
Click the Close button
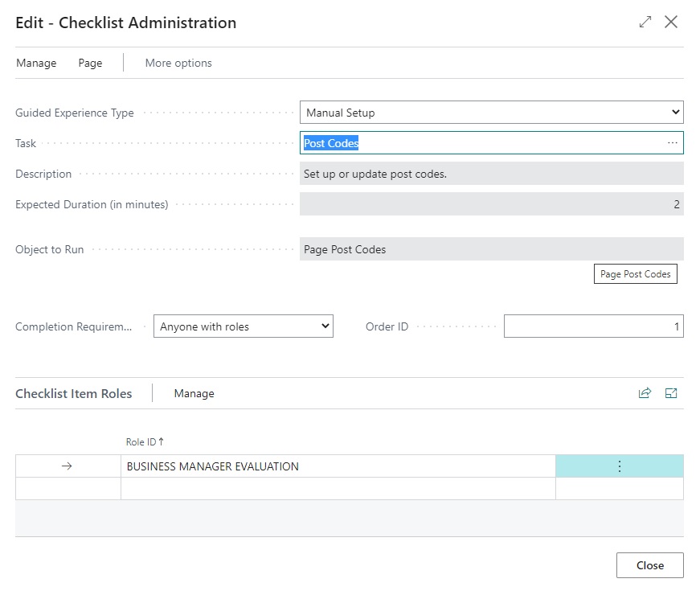coord(649,565)
